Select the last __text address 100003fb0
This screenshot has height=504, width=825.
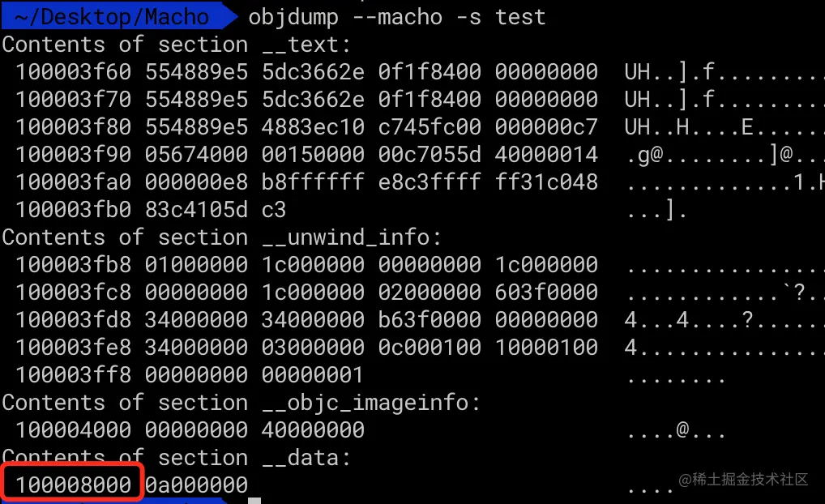[73, 209]
